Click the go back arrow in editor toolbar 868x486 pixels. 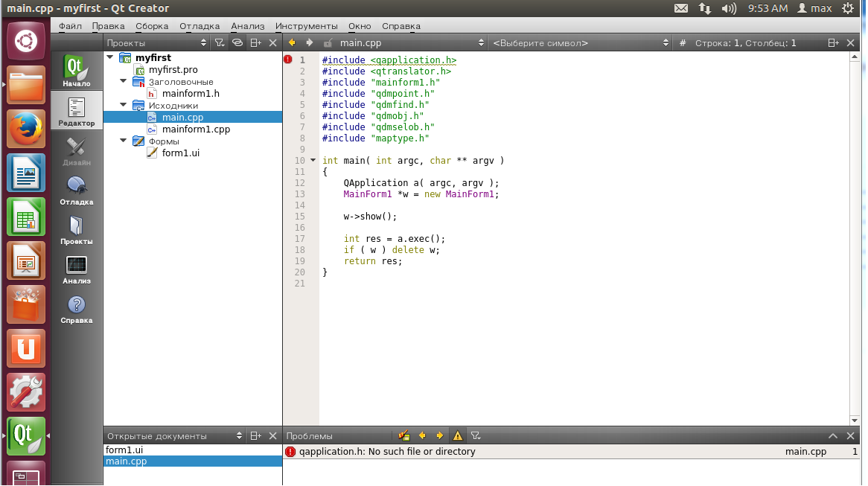(x=292, y=43)
